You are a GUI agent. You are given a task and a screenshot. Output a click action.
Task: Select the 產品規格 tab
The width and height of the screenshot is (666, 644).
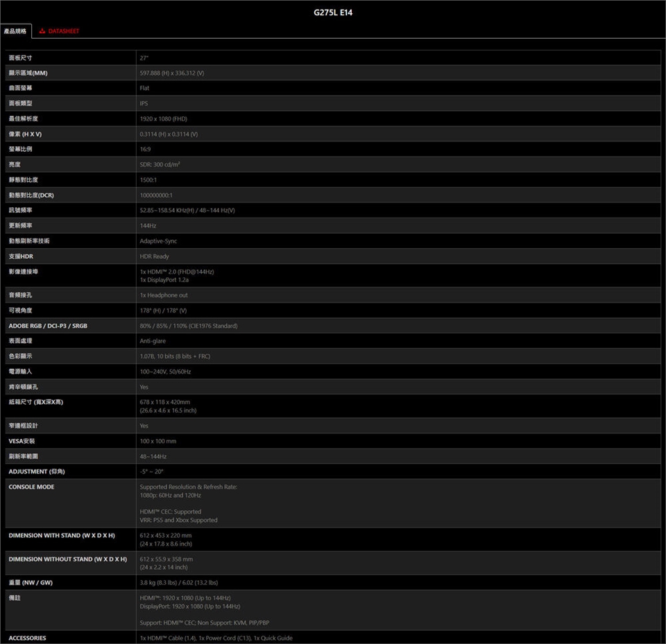point(15,31)
